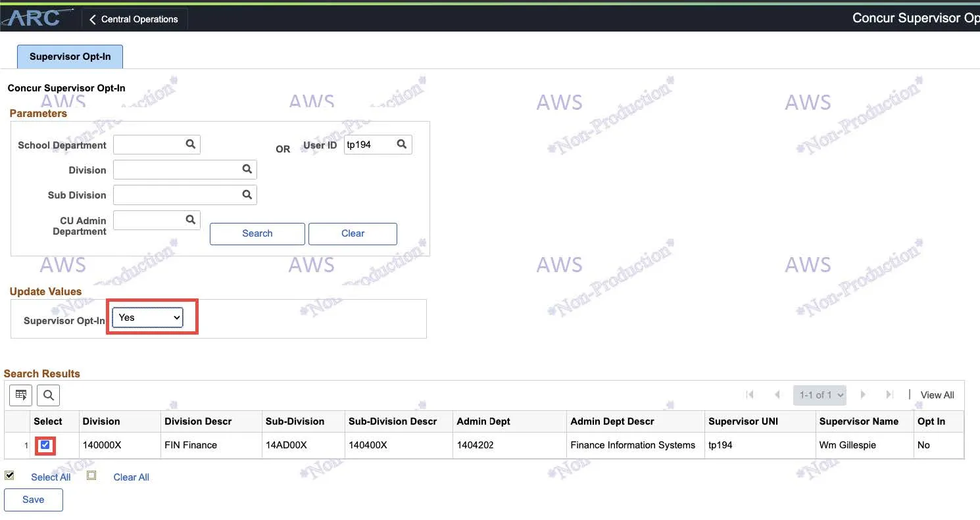Click the Select All checked-box icon

(9, 475)
